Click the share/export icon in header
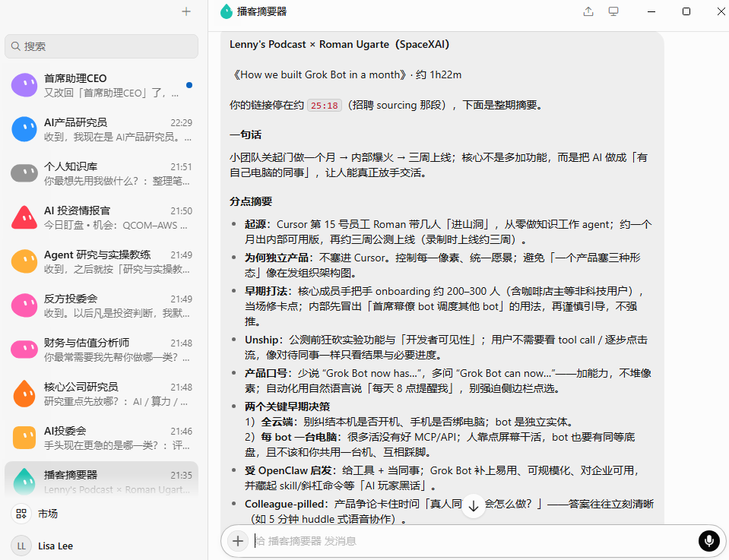Screen dimensions: 729x560 point(588,11)
